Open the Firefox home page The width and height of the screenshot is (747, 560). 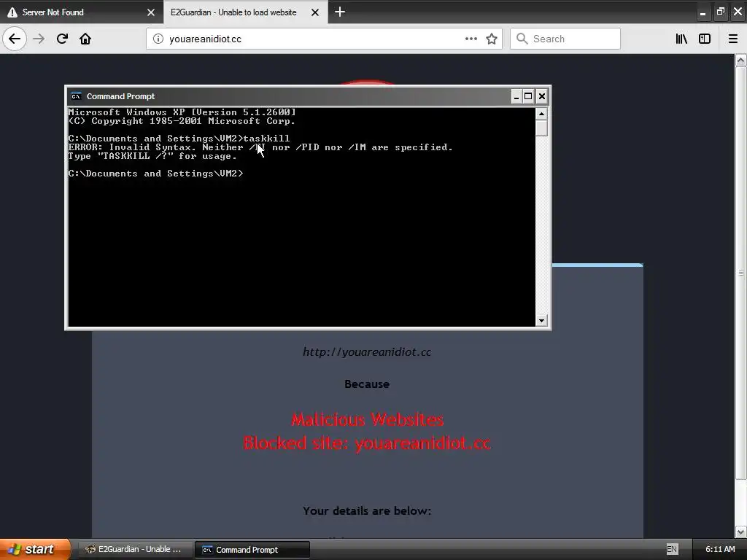click(85, 39)
